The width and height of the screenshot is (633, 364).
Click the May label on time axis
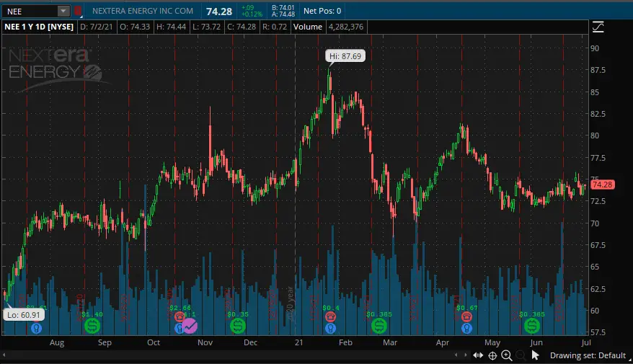coord(492,342)
